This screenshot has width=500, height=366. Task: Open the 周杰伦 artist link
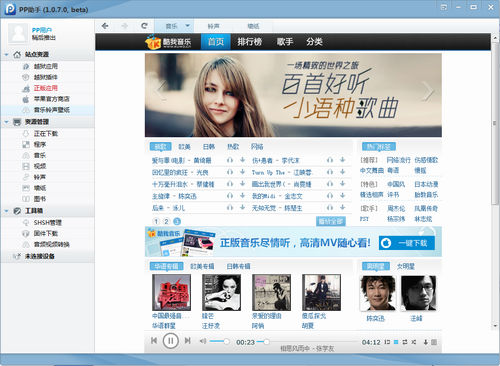396,209
